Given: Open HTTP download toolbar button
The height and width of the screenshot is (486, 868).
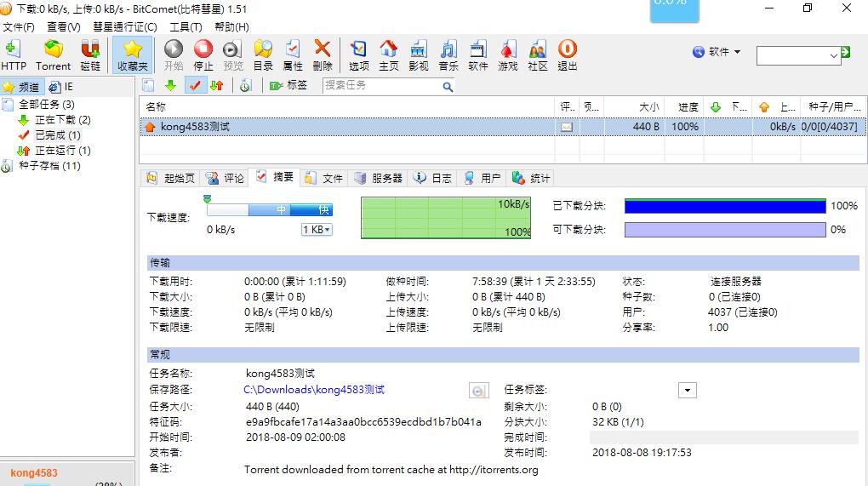Looking at the screenshot, I should (x=14, y=55).
